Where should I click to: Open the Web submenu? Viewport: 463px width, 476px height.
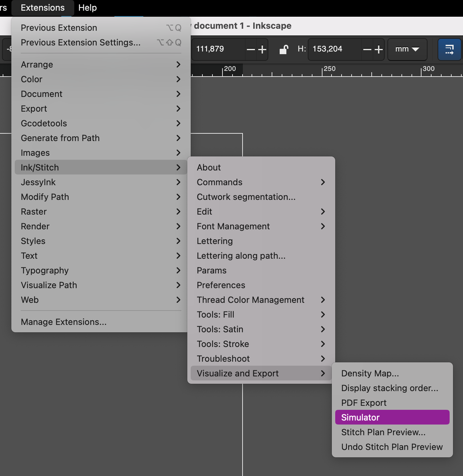pyautogui.click(x=101, y=300)
